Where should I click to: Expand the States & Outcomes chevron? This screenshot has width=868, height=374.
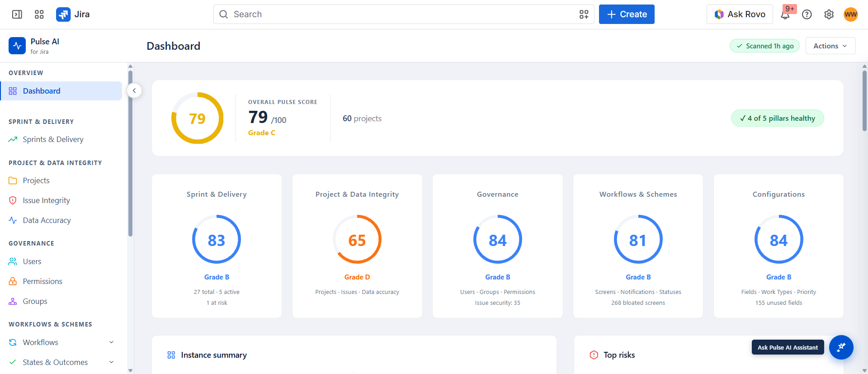click(x=111, y=362)
